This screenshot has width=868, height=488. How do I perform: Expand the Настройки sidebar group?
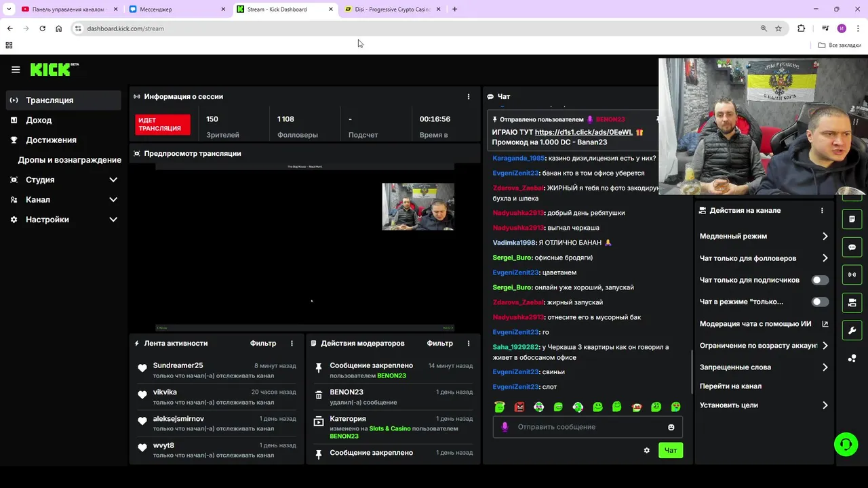click(x=64, y=220)
